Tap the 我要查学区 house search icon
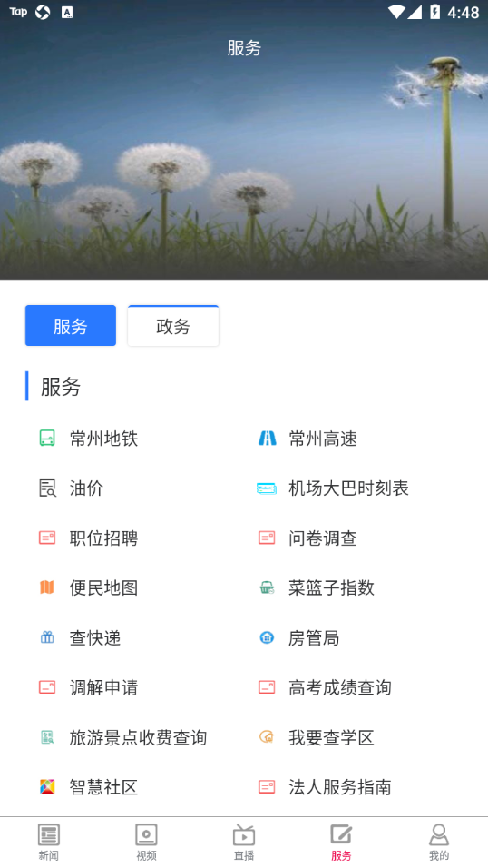 pos(267,737)
